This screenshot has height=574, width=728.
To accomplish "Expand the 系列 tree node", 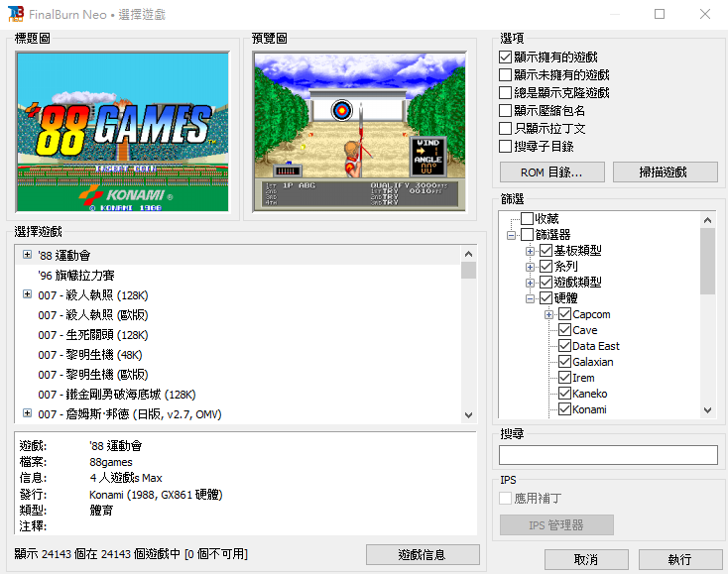I will coord(530,267).
